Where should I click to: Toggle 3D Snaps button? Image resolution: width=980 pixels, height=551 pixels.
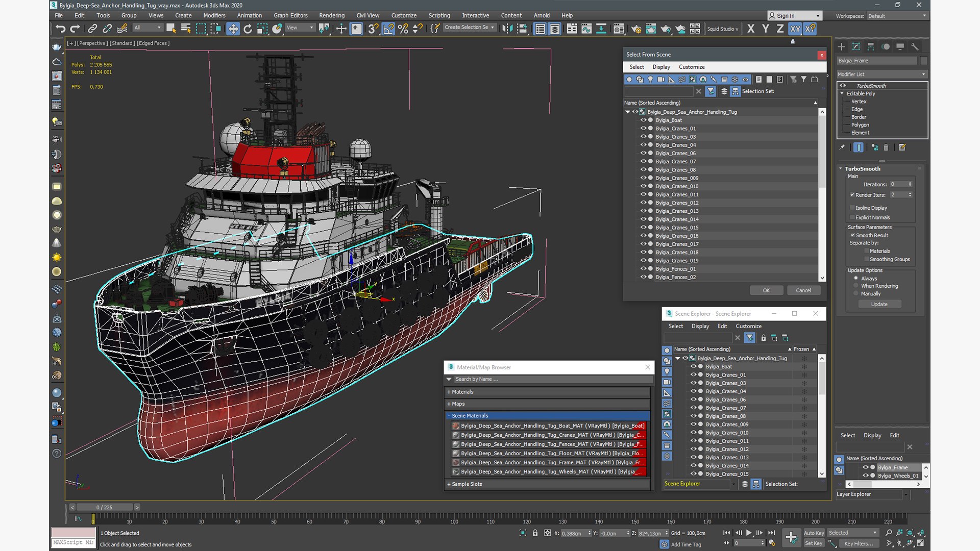click(374, 29)
